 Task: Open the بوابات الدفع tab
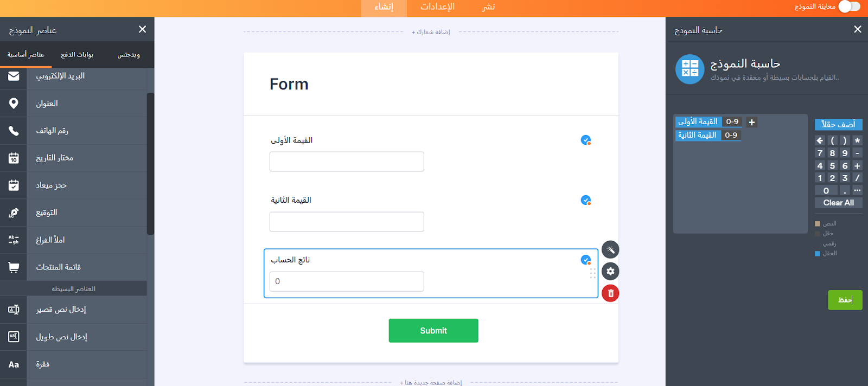pos(77,55)
